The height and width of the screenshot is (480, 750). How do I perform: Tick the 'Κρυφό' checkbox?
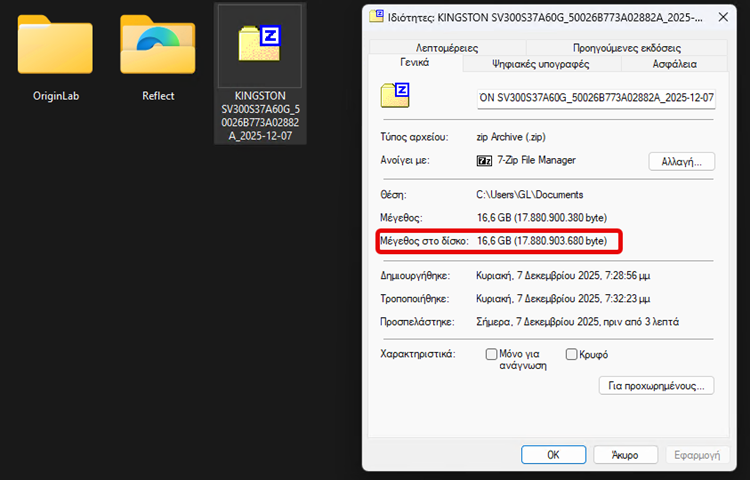tap(572, 354)
